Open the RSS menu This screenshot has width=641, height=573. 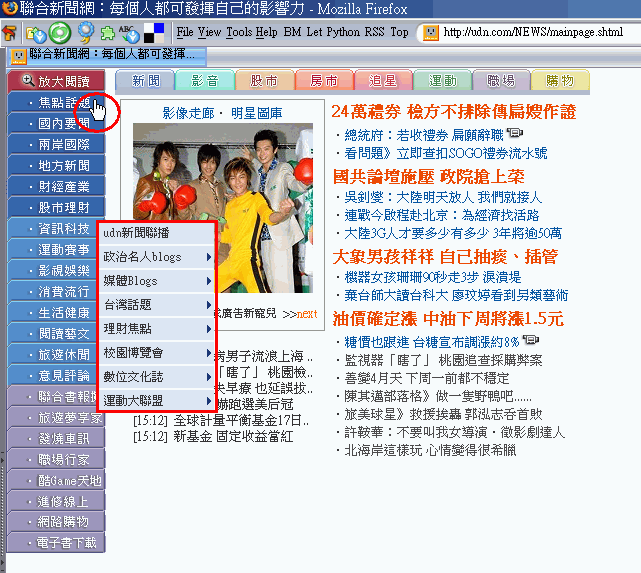[374, 32]
